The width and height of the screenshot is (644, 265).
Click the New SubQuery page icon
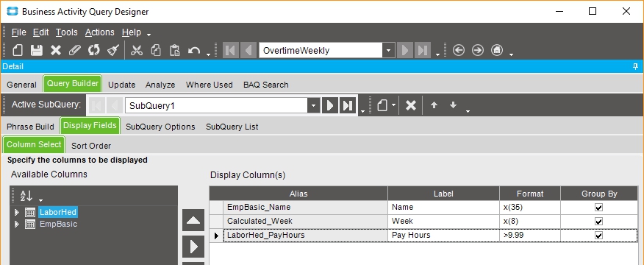382,105
